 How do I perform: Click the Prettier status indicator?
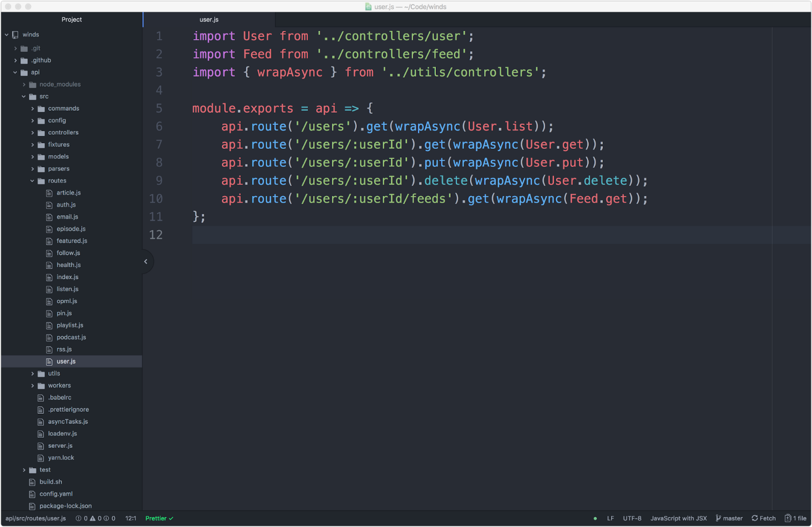159,518
